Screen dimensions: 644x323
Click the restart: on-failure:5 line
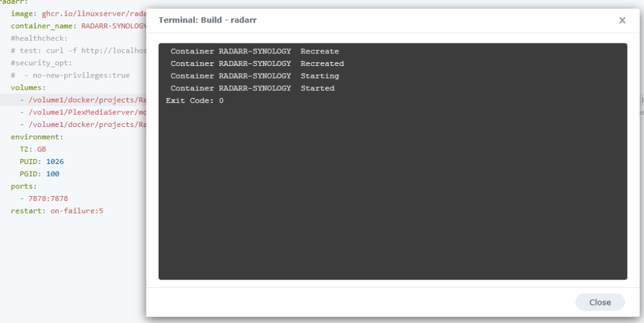click(57, 211)
